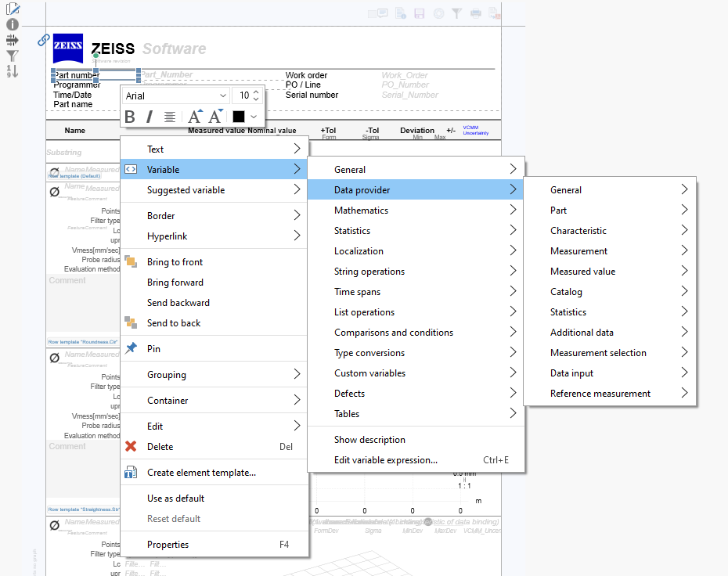
Task: Choose Edit variable expression option
Action: [385, 460]
